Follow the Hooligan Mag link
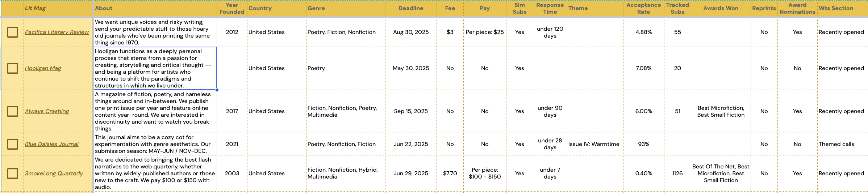Viewport: 868px width, 193px height. pos(43,68)
